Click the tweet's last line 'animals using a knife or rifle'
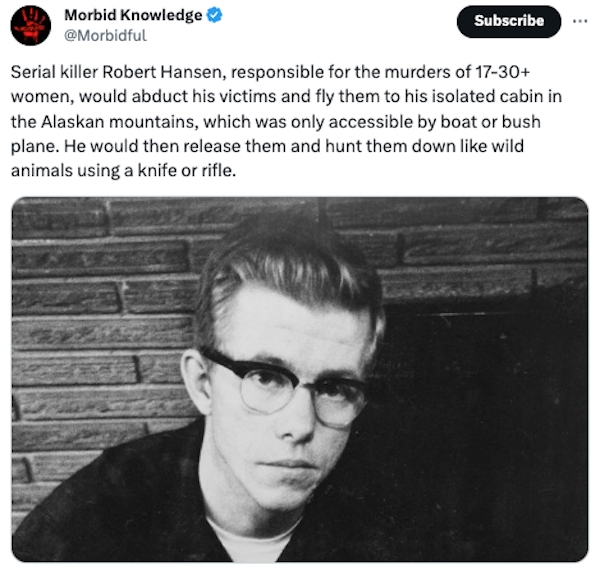This screenshot has width=600, height=574. (123, 171)
